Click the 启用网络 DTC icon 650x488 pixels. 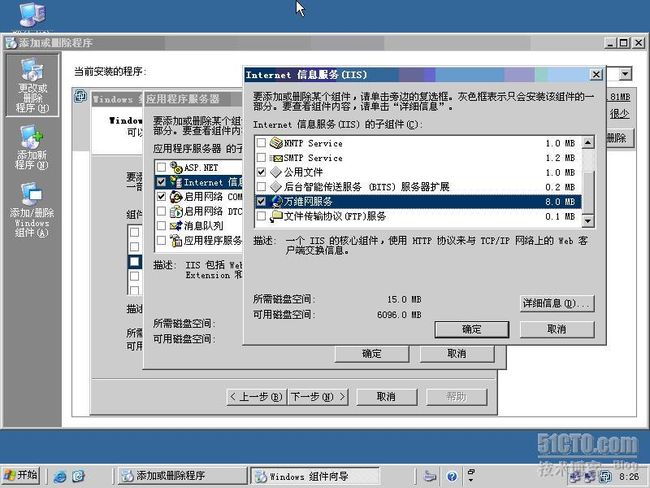[x=176, y=211]
